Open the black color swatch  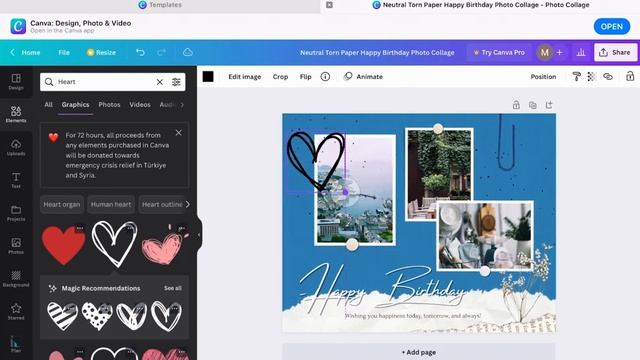(208, 76)
